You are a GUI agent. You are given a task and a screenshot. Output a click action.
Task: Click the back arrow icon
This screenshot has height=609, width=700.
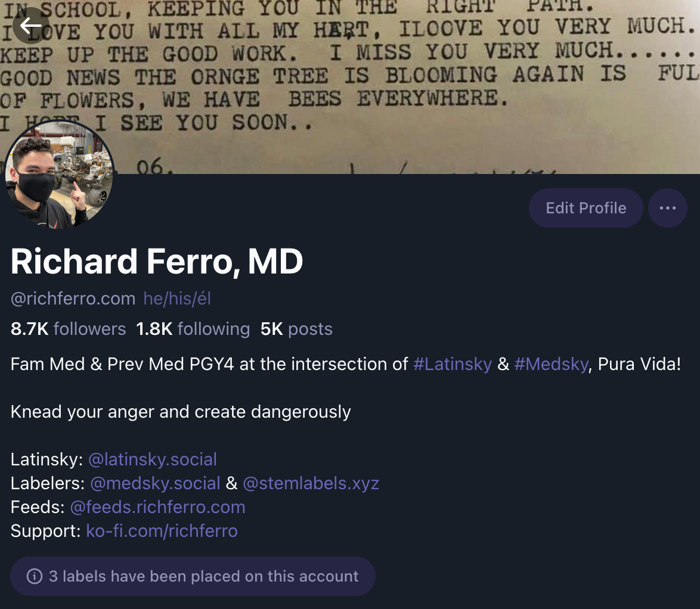(30, 26)
